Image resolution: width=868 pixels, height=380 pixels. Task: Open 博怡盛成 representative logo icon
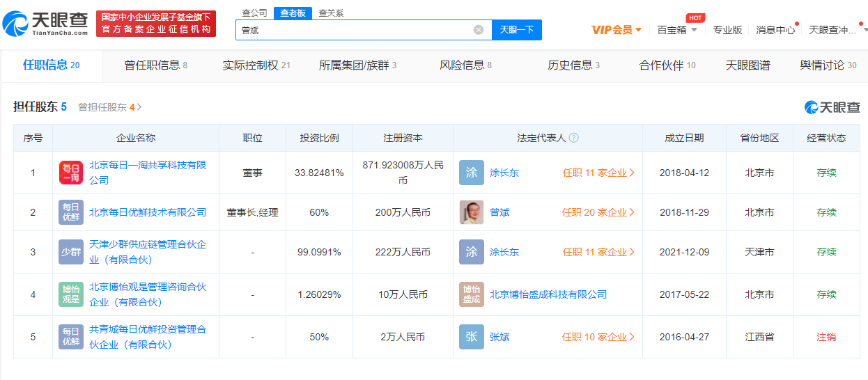pyautogui.click(x=472, y=294)
